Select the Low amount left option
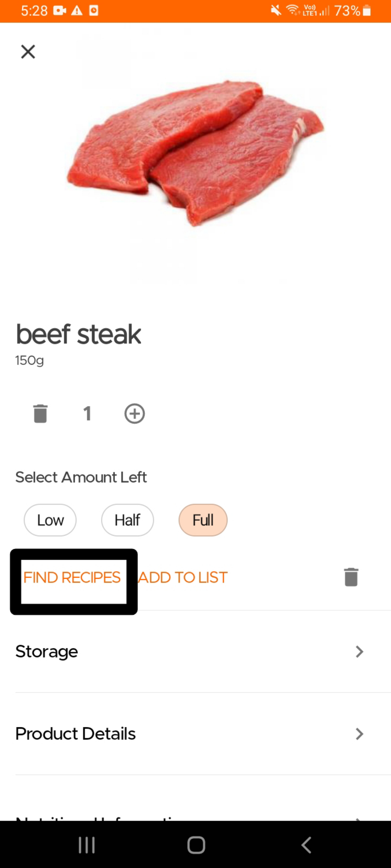Viewport: 391px width, 868px height. (x=50, y=520)
